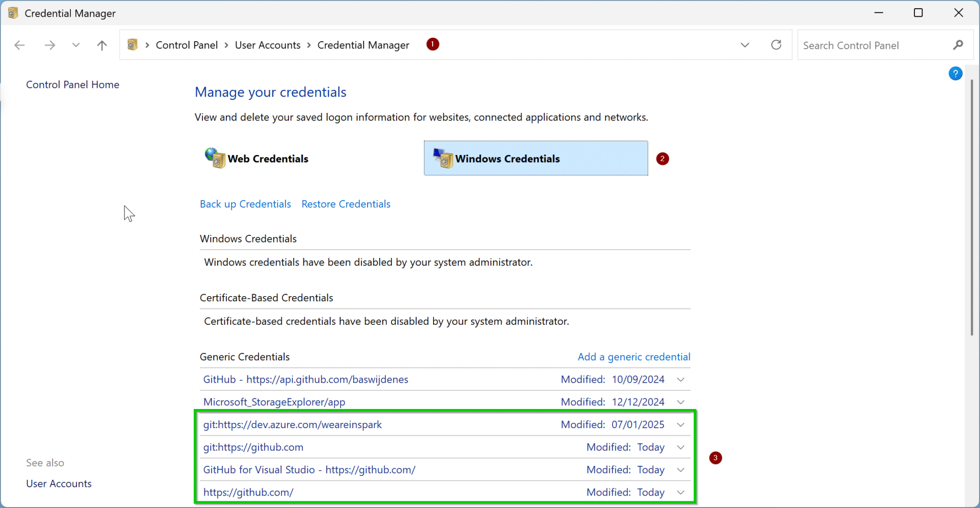This screenshot has height=508, width=980.
Task: Navigate up one level with the up arrow
Action: (x=101, y=44)
